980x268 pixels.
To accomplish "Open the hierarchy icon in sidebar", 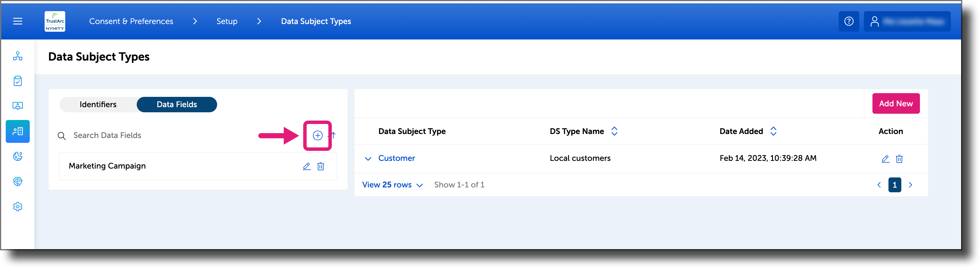I will pos(17,56).
